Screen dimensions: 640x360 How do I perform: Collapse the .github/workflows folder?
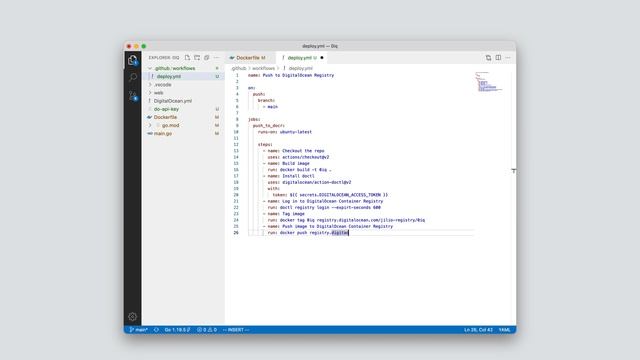[x=150, y=68]
